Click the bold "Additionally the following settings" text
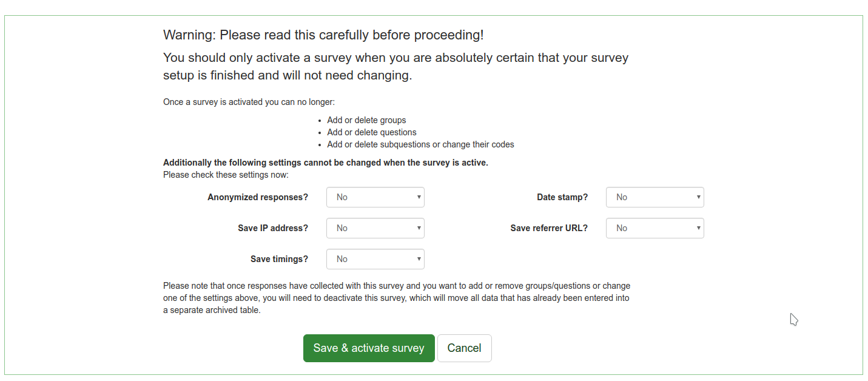 pyautogui.click(x=325, y=163)
